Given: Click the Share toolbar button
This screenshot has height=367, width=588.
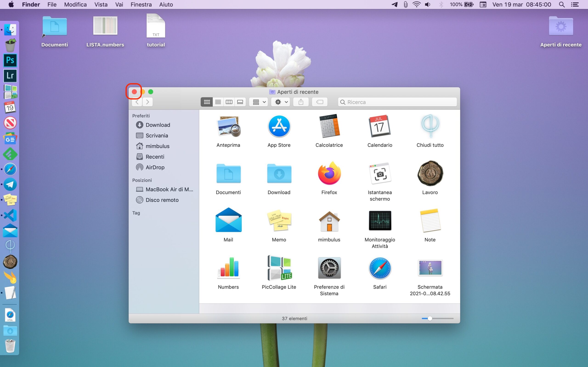Looking at the screenshot, I should 301,102.
